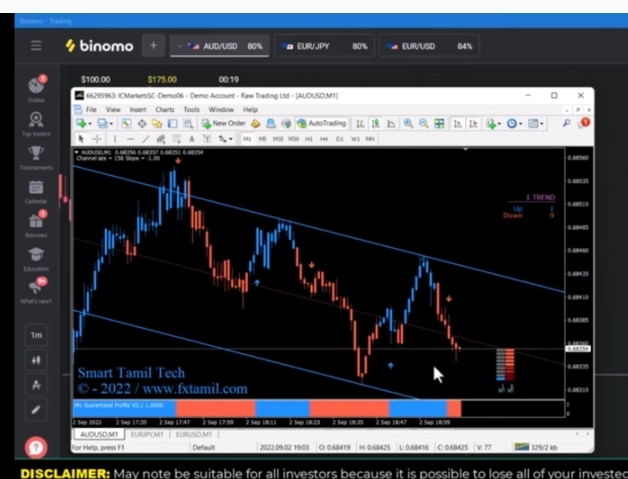Expand the Profiles dropdown arrow
This screenshot has height=479, width=628.
click(x=111, y=124)
